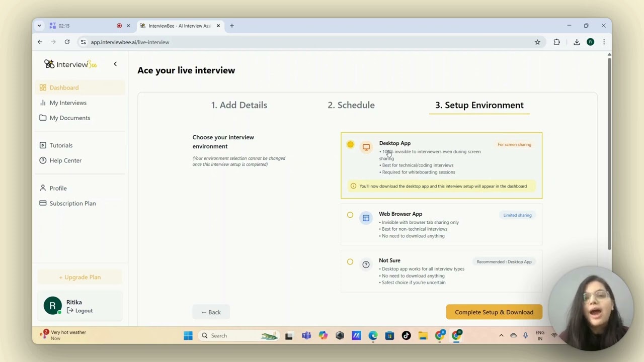Viewport: 644px width, 362px height.
Task: Open Dashboard in the sidebar
Action: pos(80,87)
